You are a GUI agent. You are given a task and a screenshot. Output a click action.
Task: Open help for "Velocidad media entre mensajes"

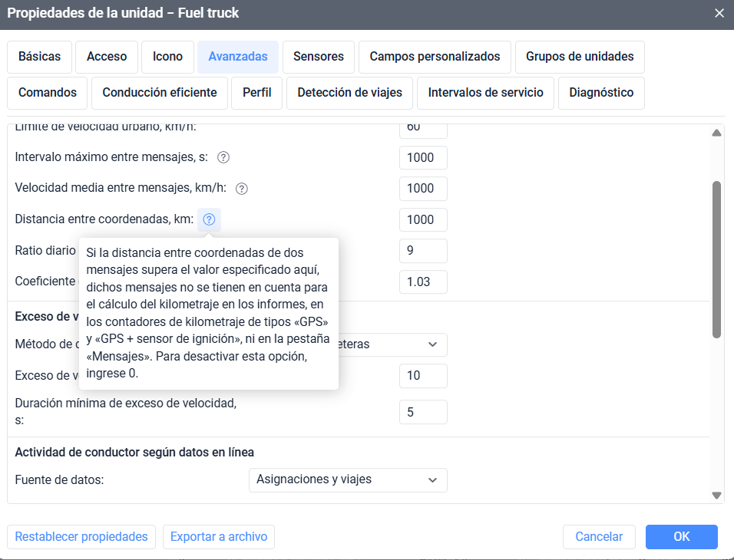[241, 188]
